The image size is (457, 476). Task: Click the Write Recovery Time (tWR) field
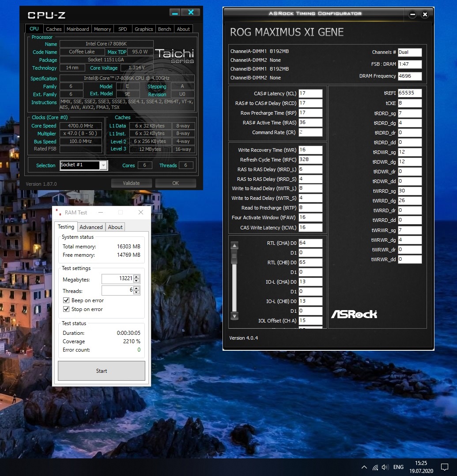[310, 150]
